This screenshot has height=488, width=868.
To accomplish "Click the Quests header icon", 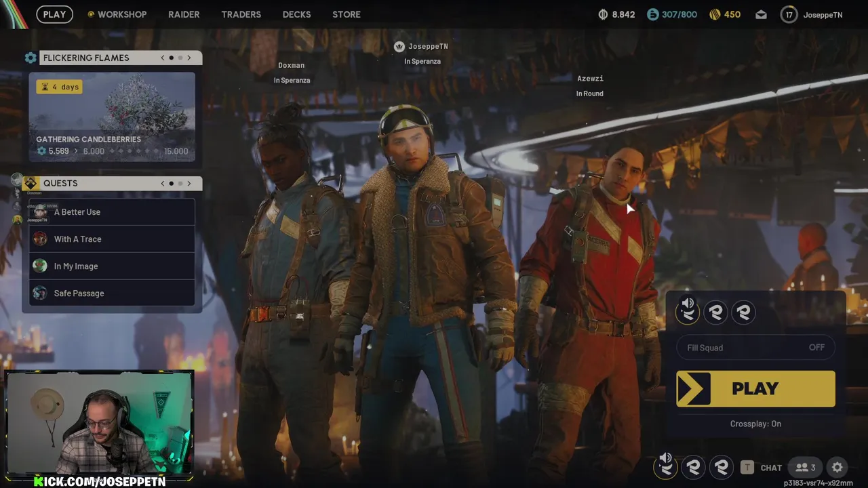I will pos(31,183).
